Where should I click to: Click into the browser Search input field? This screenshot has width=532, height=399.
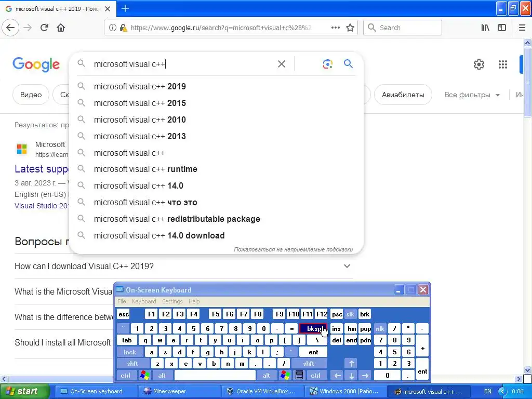[x=403, y=28]
